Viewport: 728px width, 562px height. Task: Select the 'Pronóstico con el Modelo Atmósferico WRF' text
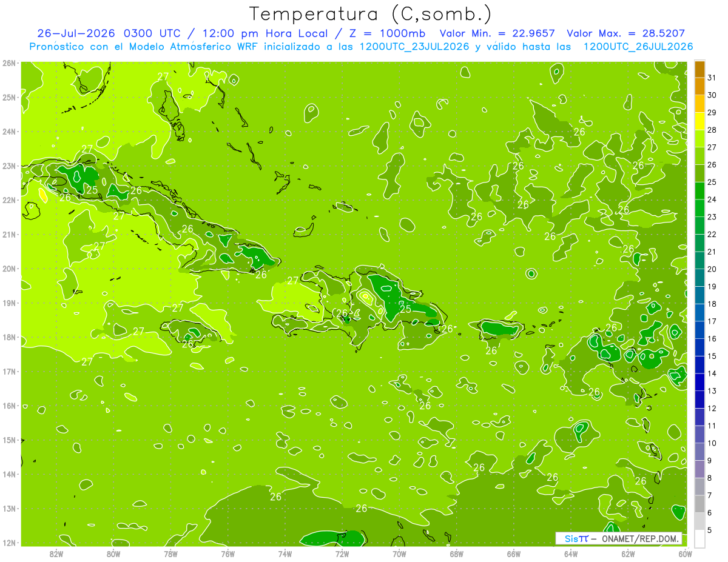coord(144,47)
